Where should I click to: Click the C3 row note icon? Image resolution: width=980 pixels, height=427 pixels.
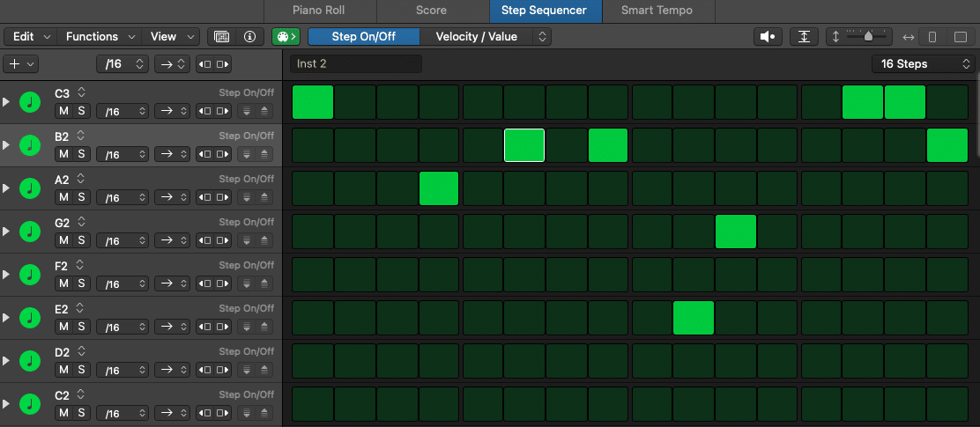(30, 102)
